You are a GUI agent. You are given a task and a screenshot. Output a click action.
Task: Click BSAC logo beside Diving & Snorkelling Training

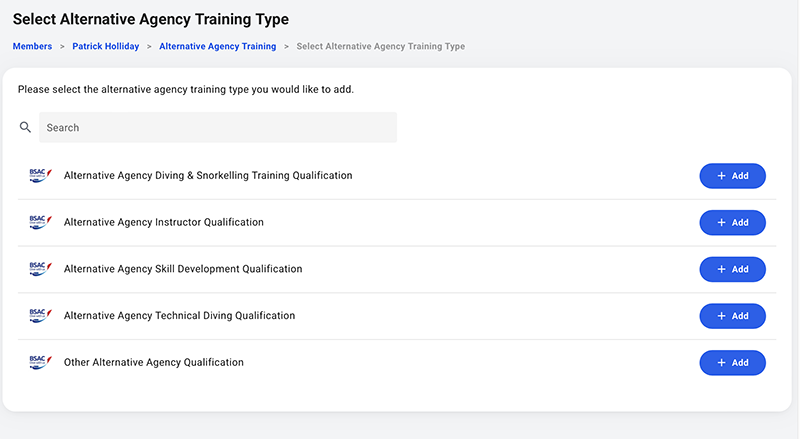[41, 176]
